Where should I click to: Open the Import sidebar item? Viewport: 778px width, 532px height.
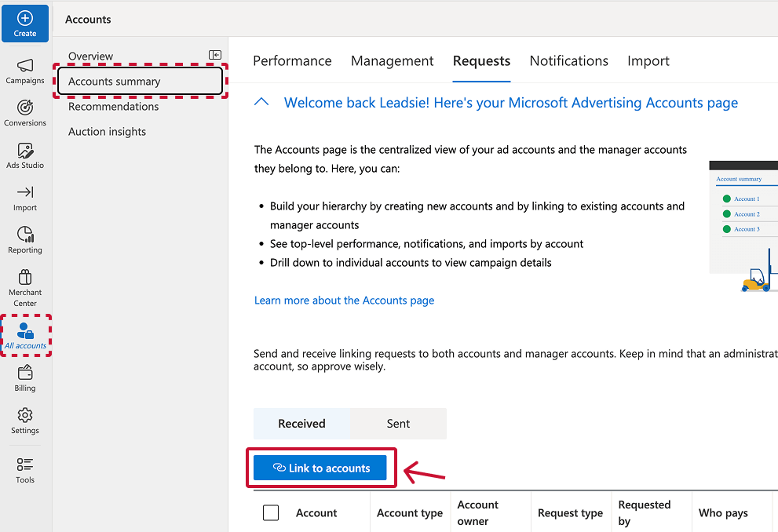pos(25,199)
